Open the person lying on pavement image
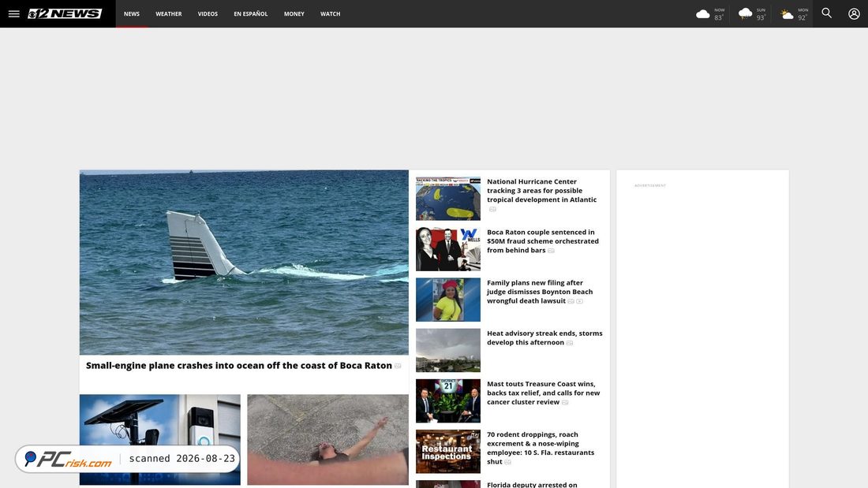 [327, 440]
